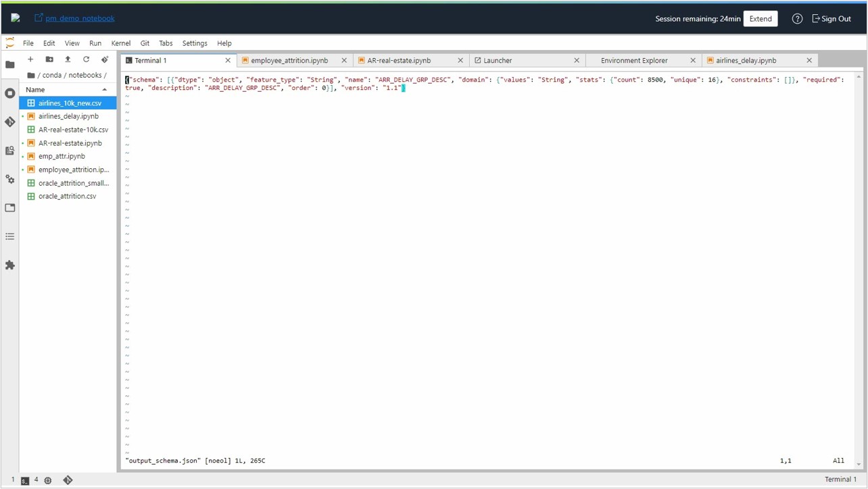Image resolution: width=868 pixels, height=489 pixels.
Task: Close the airlines_delay.ipynb tab
Action: coord(809,60)
